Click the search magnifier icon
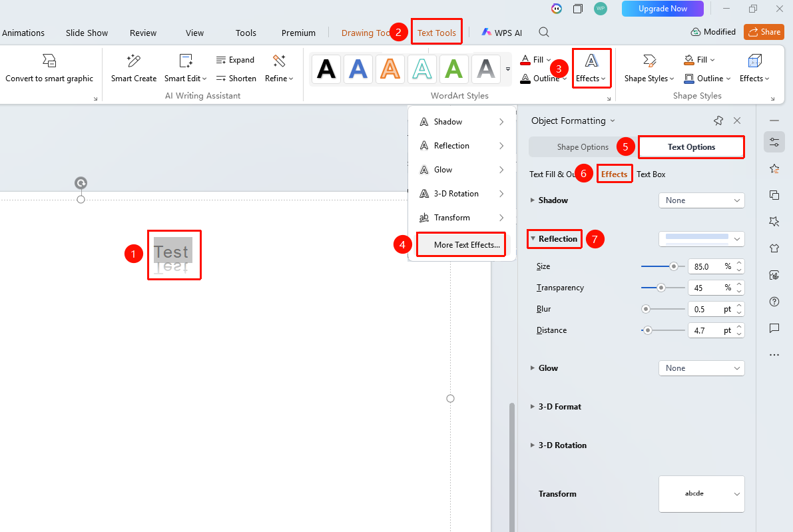Screen dimensions: 793x532 tap(544, 33)
